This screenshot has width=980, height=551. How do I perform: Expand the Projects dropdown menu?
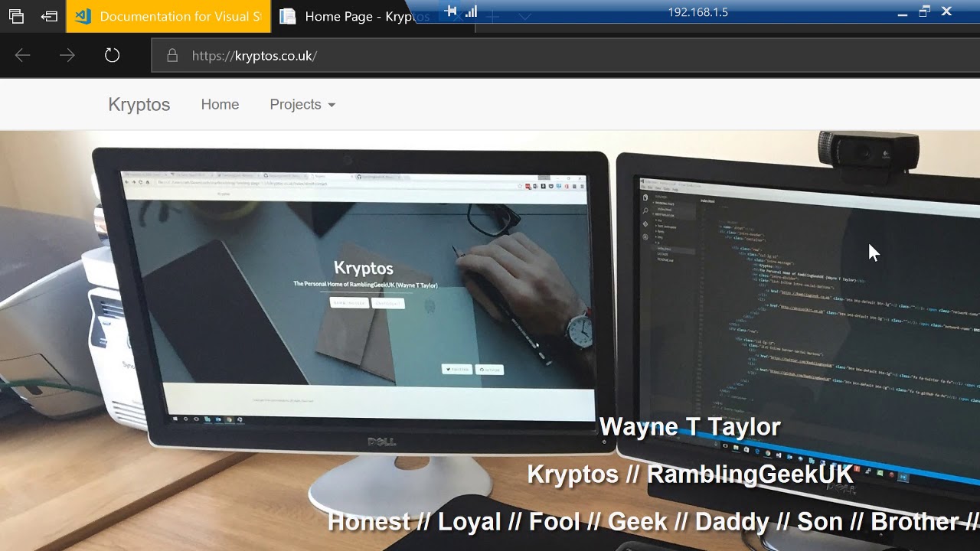click(302, 105)
